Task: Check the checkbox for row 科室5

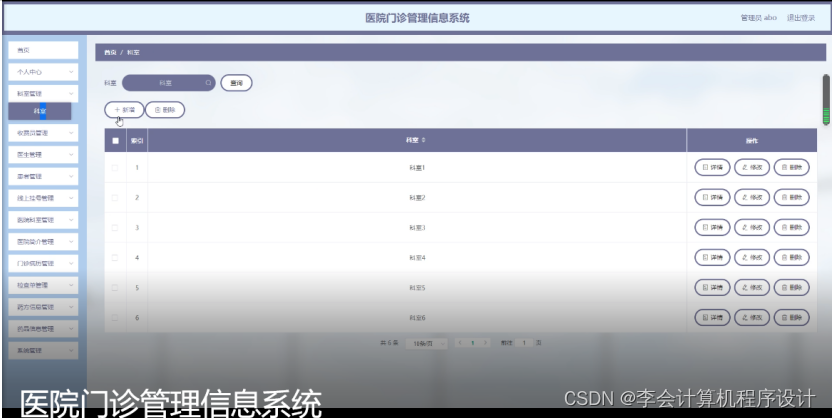Action: [115, 288]
